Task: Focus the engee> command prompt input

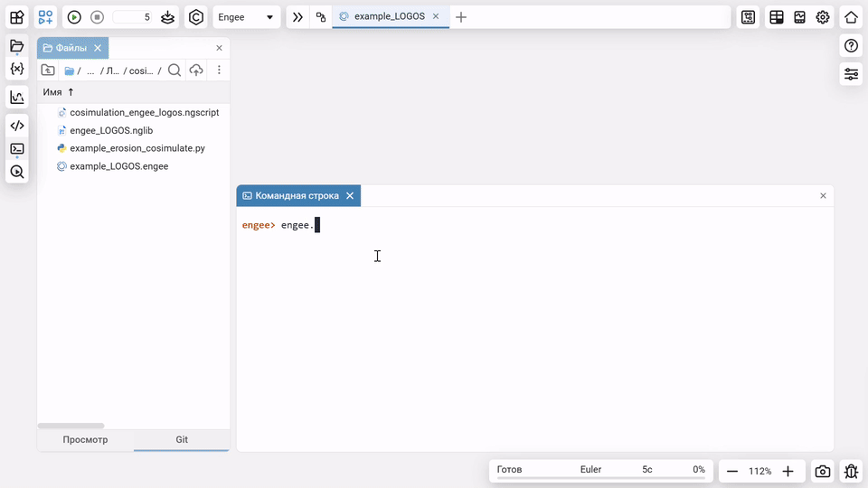Action: [x=534, y=225]
